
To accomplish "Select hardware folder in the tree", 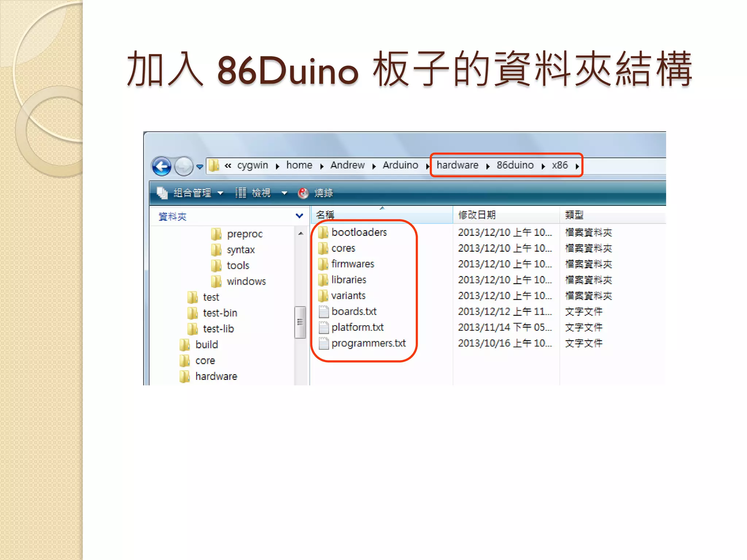I will click(216, 376).
